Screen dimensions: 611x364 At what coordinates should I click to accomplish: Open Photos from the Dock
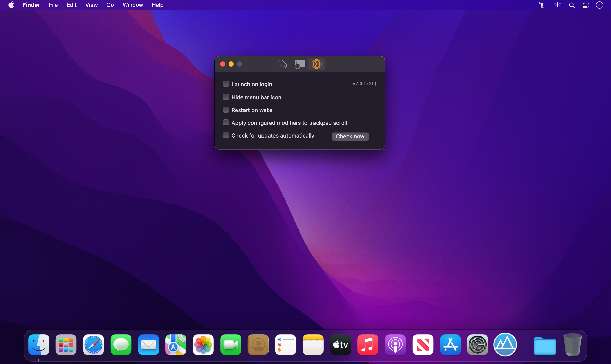pyautogui.click(x=203, y=345)
